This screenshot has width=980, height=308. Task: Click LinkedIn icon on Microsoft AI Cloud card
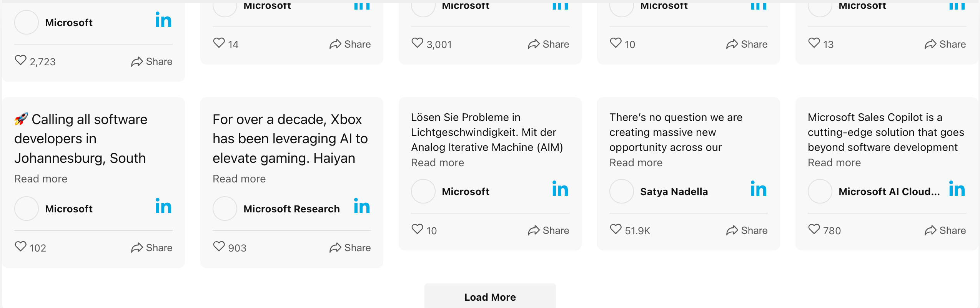[957, 189]
